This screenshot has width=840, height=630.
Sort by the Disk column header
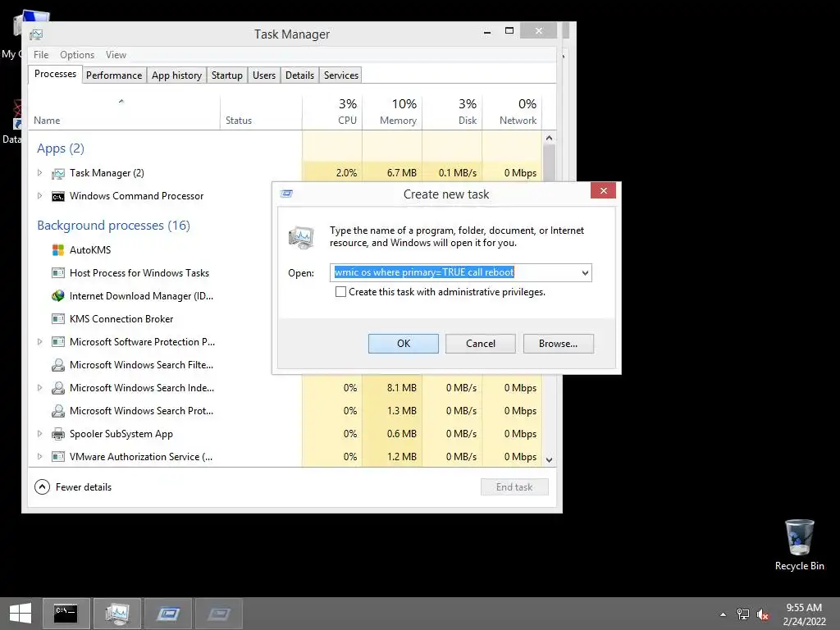pos(452,112)
